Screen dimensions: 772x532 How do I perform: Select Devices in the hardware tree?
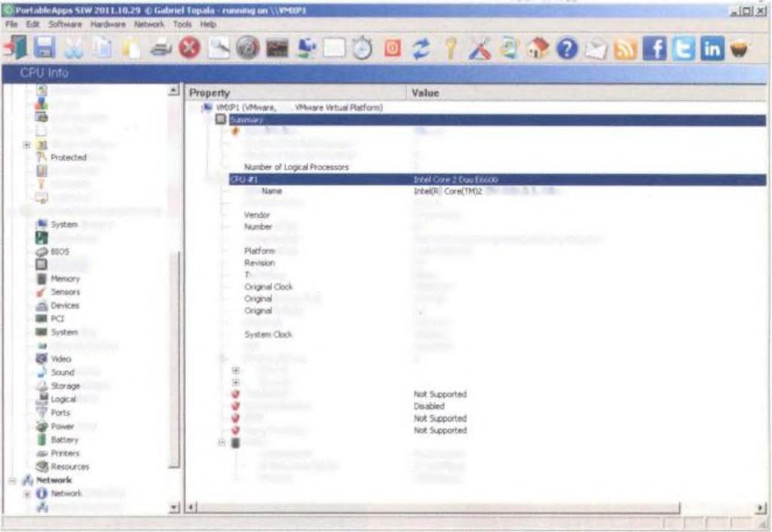point(65,306)
